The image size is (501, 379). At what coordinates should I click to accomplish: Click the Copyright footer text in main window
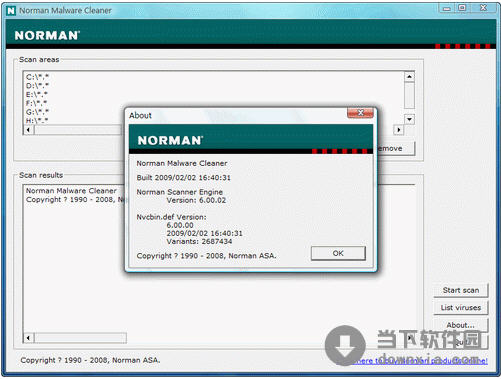(x=90, y=360)
